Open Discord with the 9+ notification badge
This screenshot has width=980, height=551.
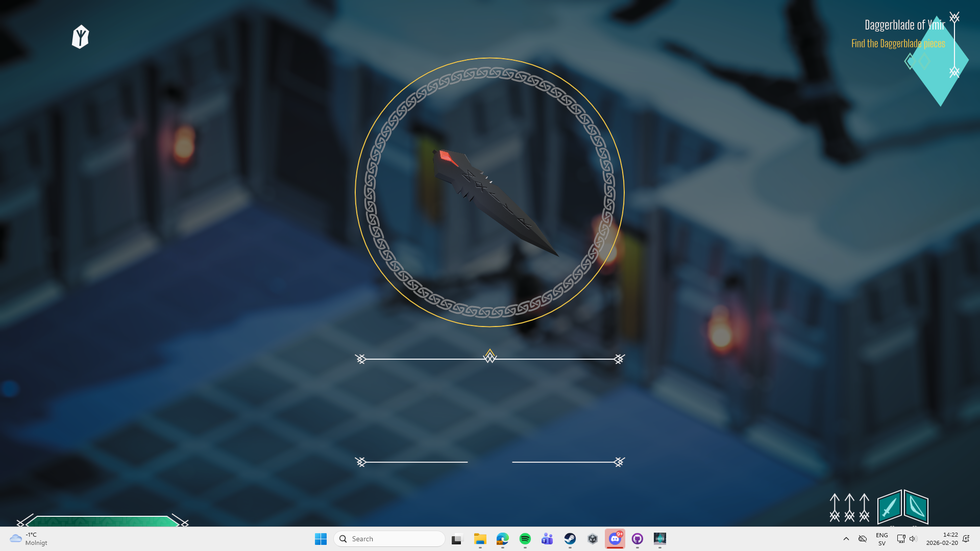(615, 539)
